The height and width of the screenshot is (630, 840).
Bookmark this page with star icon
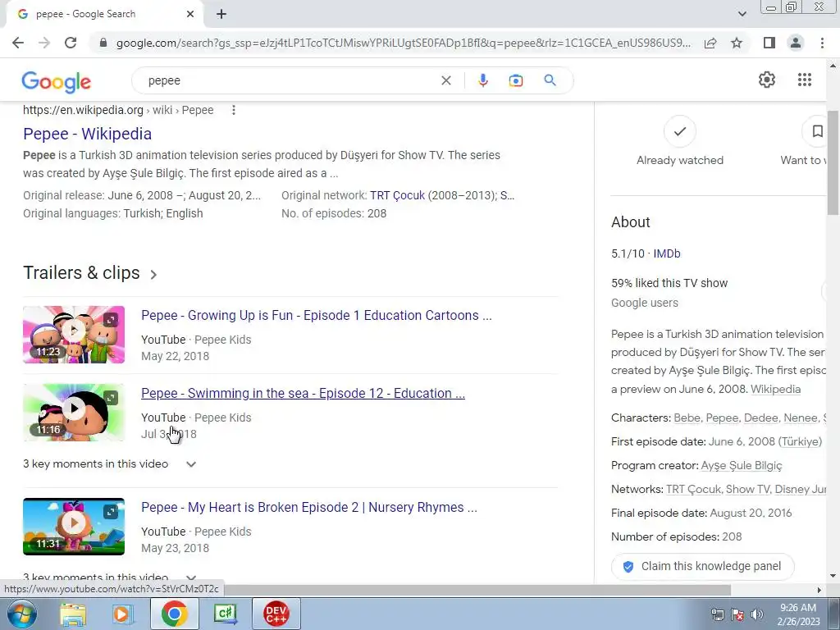point(737,43)
